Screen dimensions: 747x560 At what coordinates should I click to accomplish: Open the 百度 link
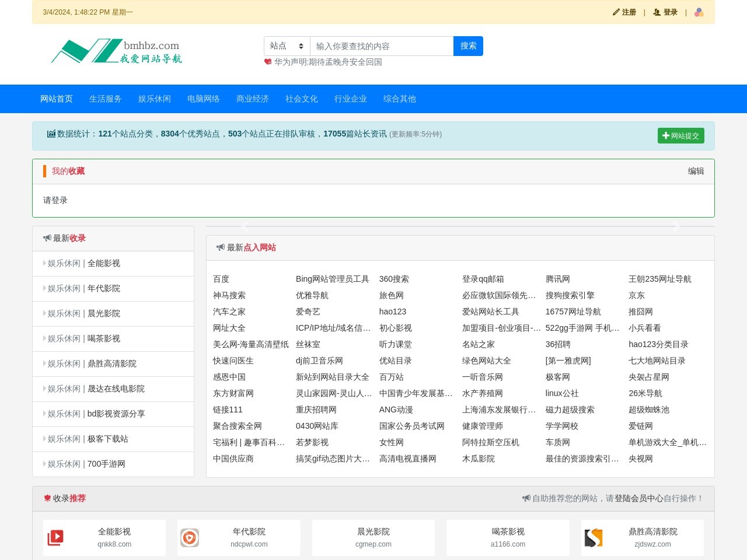coord(221,279)
